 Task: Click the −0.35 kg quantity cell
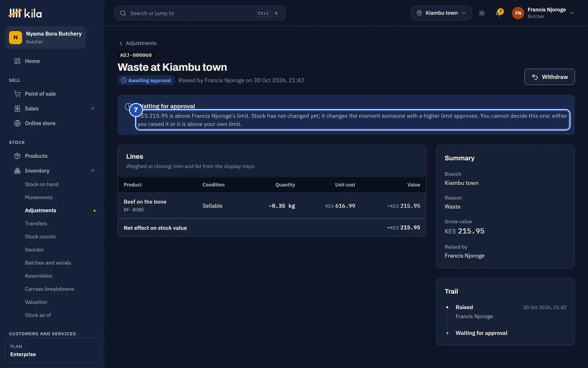[282, 206]
